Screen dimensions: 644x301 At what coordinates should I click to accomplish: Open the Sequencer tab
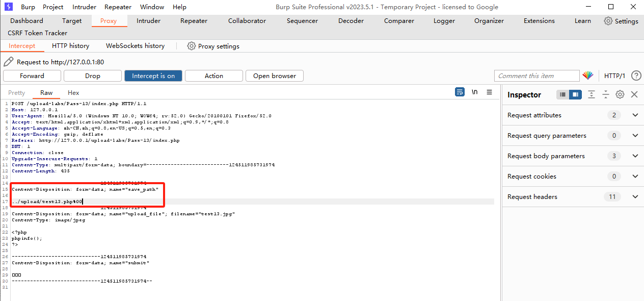pos(302,21)
